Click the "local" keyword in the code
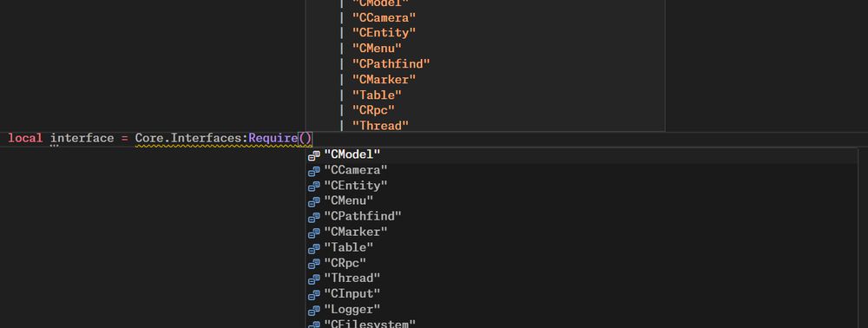This screenshot has height=328, width=868. click(x=25, y=138)
